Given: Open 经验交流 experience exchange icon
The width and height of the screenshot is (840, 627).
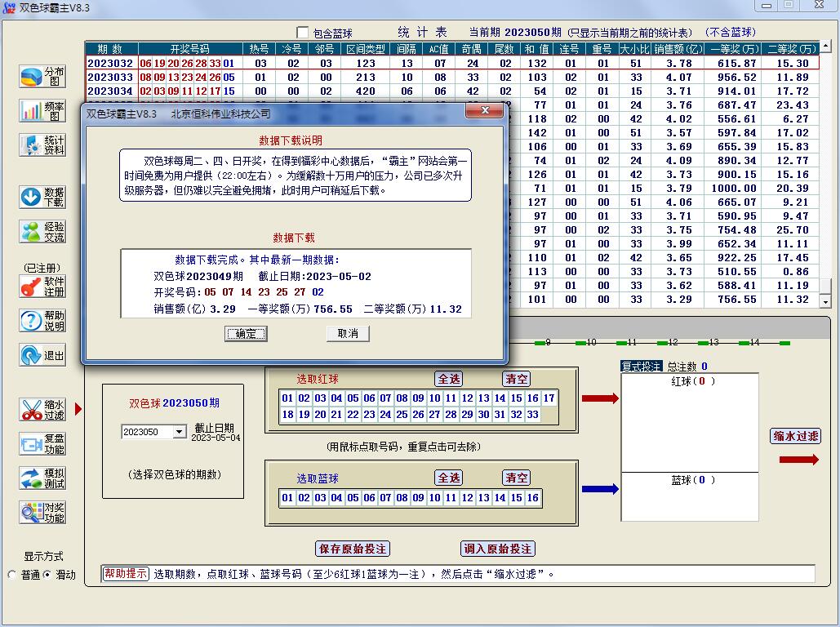Looking at the screenshot, I should 42,232.
